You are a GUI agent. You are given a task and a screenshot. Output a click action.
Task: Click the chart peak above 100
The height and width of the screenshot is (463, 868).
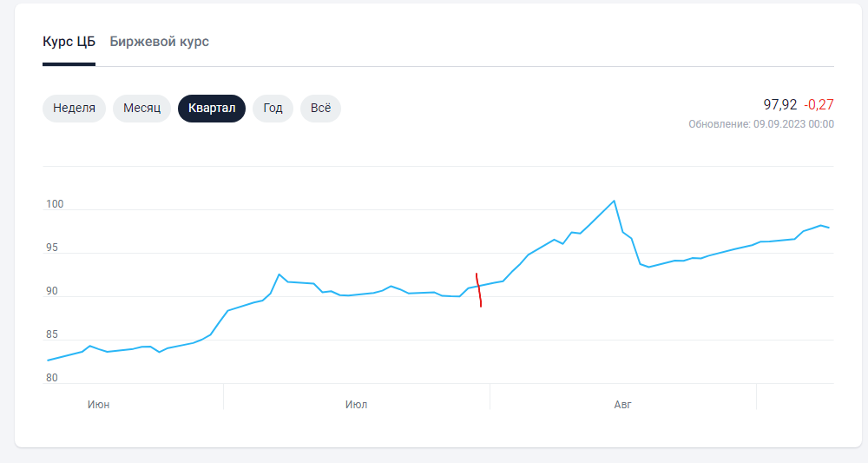(614, 201)
